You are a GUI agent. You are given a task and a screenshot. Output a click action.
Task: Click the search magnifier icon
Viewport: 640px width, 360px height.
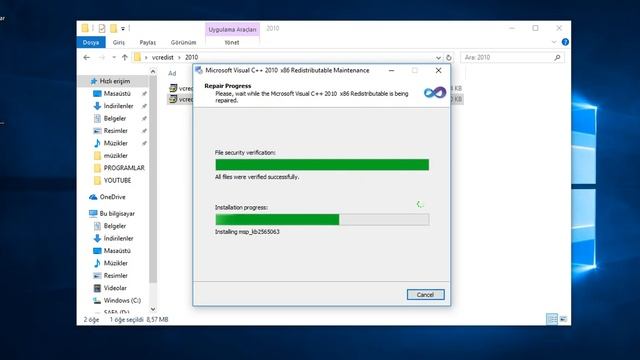tap(557, 58)
